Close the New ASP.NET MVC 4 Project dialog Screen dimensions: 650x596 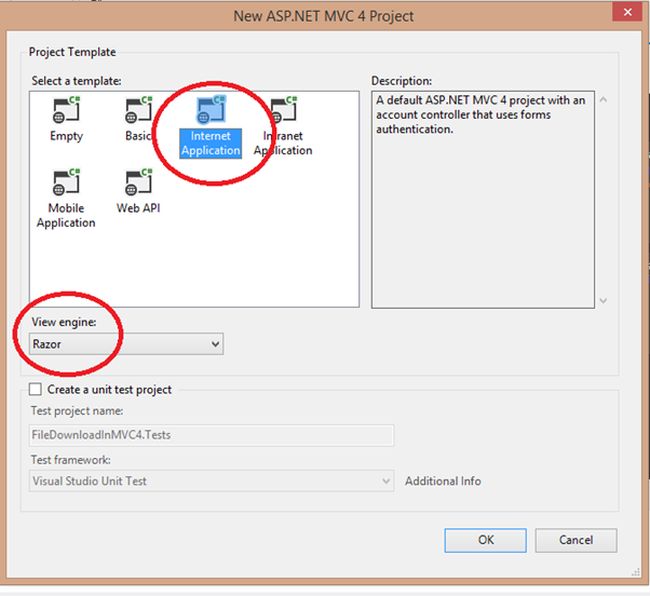[x=628, y=12]
